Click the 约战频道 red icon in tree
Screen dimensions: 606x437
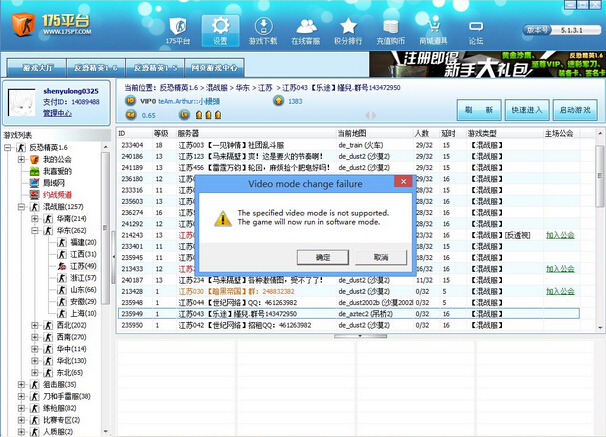(34, 195)
